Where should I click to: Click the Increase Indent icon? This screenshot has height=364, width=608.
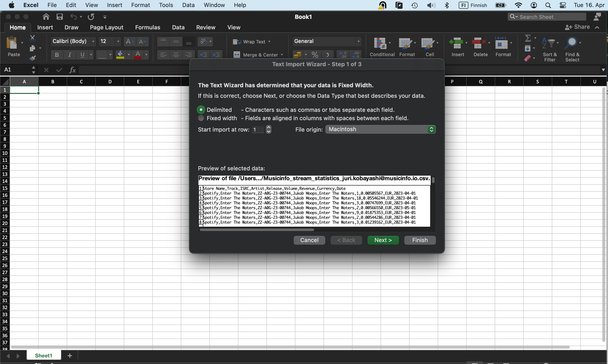[x=216, y=55]
